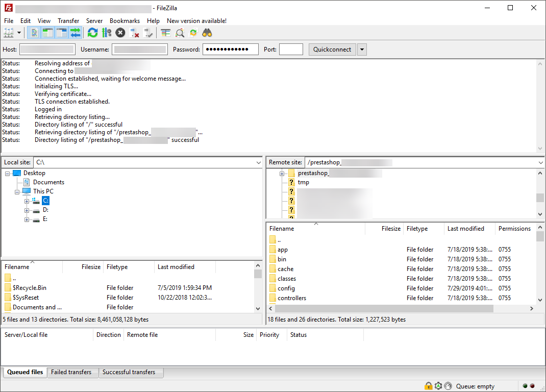Click the green activity LED in status bar

525,386
